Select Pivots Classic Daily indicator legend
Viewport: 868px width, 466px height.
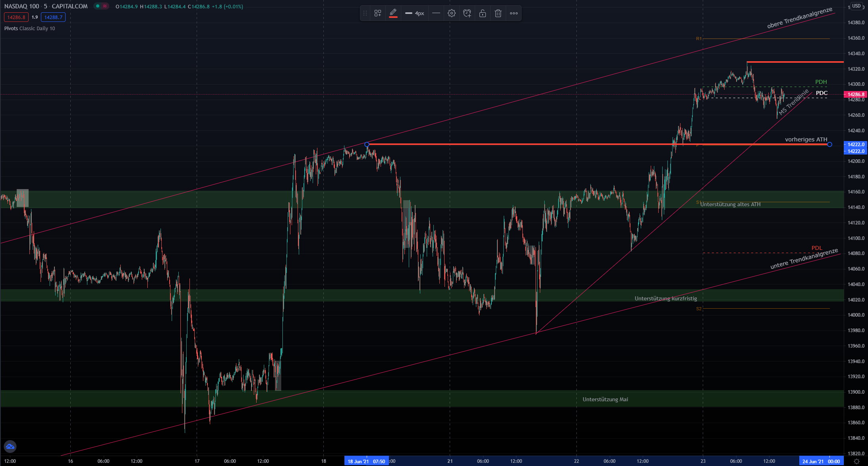tap(30, 29)
